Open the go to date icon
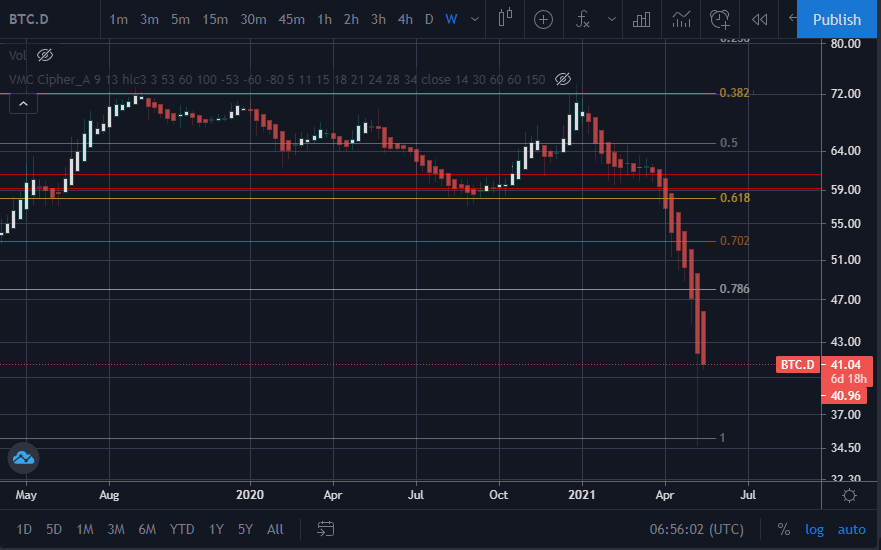 pyautogui.click(x=326, y=529)
